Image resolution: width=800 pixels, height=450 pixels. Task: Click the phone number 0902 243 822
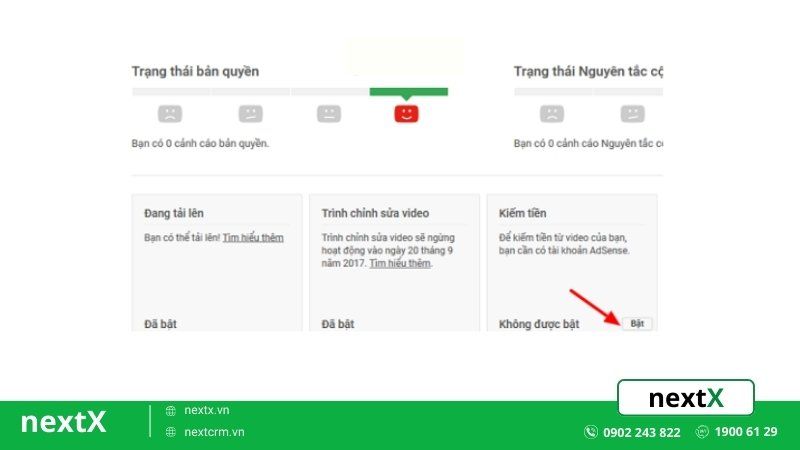tap(642, 433)
